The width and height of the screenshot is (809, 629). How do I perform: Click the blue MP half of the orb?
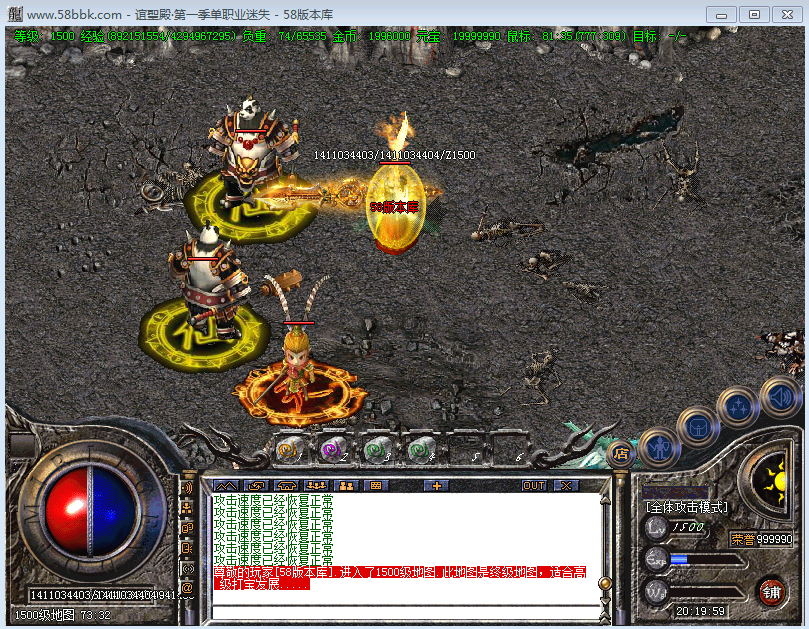point(115,511)
